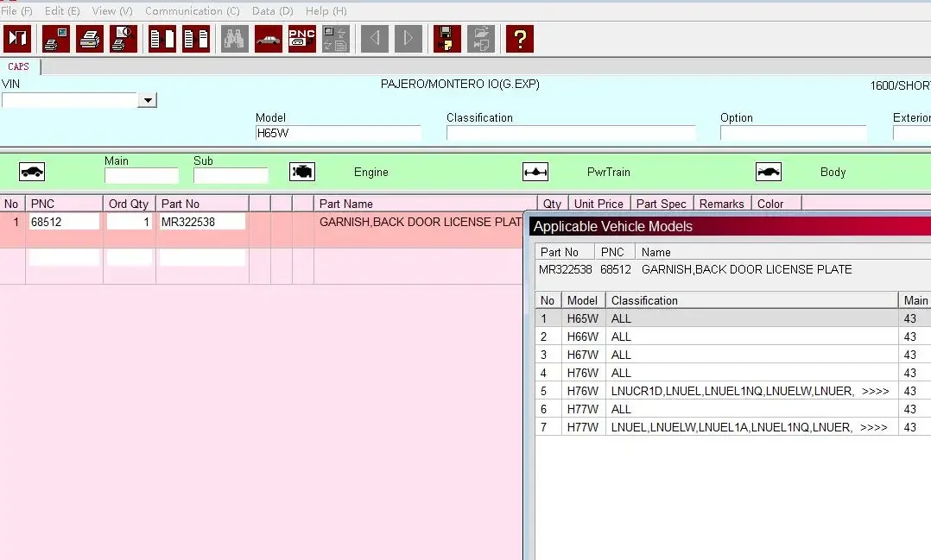Expand the VIN dropdown arrow
The height and width of the screenshot is (560, 931).
point(147,100)
